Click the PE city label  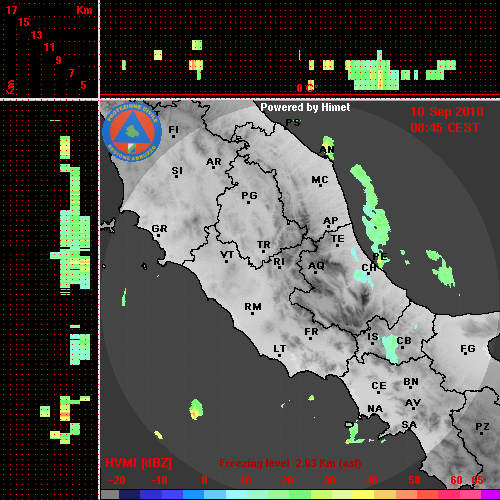coord(380,256)
